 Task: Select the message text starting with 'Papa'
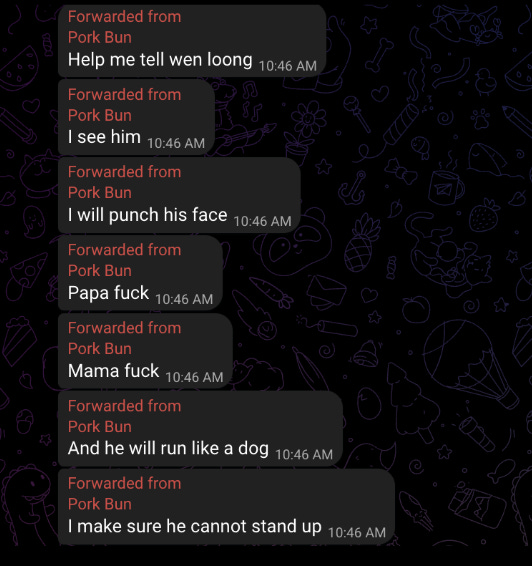pos(108,293)
